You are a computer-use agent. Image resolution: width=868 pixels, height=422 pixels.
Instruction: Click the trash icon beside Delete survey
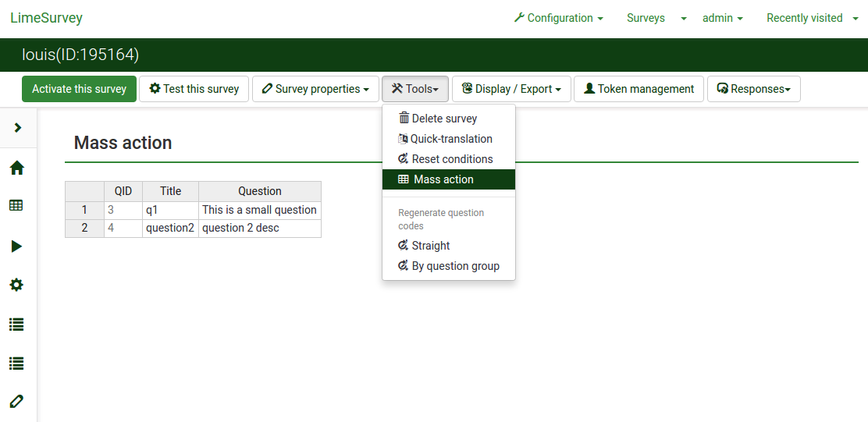coord(404,119)
